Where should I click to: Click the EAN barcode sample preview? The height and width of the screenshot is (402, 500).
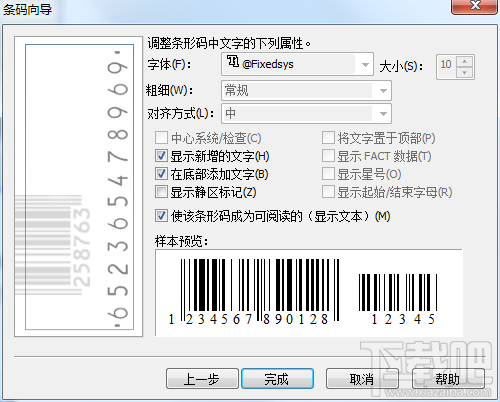click(254, 292)
